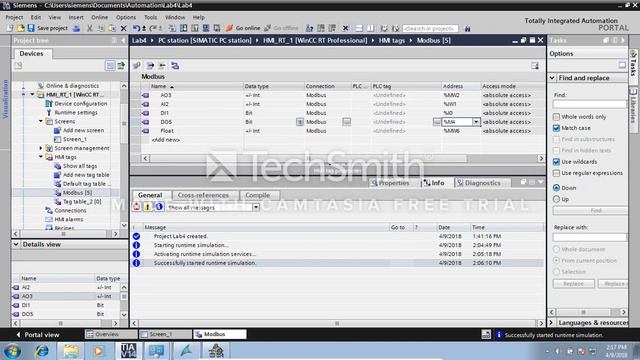640x360 pixels.
Task: Collapse the Screens tree node
Action: 41,121
